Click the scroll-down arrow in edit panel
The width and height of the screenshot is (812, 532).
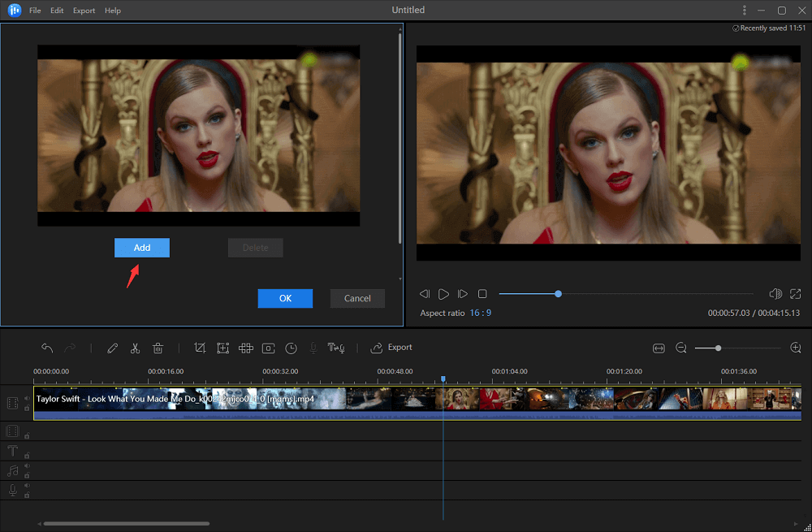click(400, 279)
